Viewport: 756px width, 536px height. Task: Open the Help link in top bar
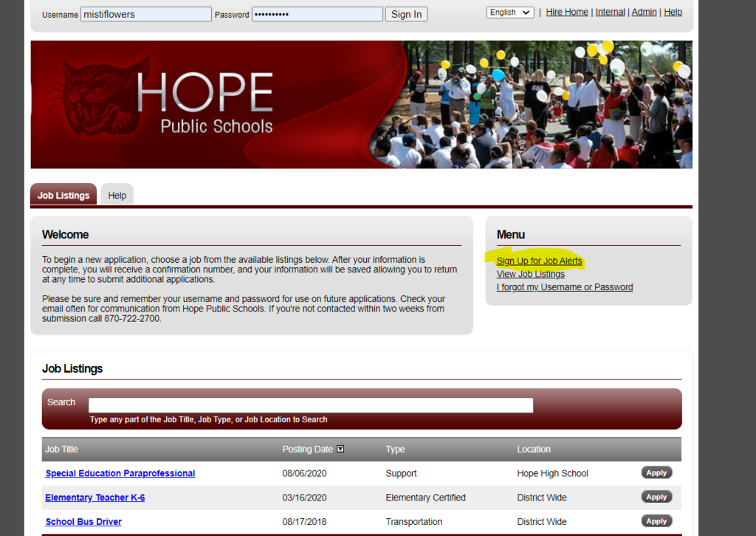(x=673, y=12)
